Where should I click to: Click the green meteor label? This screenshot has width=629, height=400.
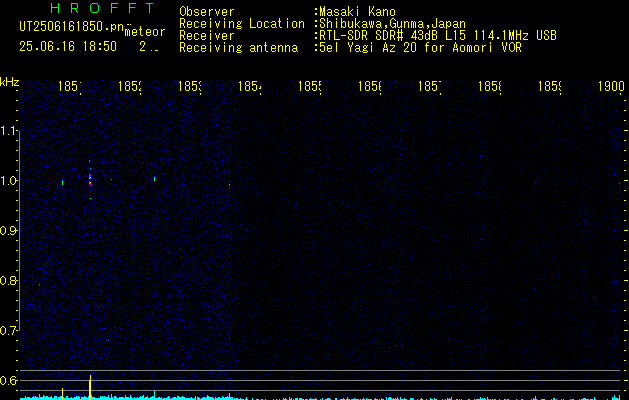pyautogui.click(x=145, y=32)
